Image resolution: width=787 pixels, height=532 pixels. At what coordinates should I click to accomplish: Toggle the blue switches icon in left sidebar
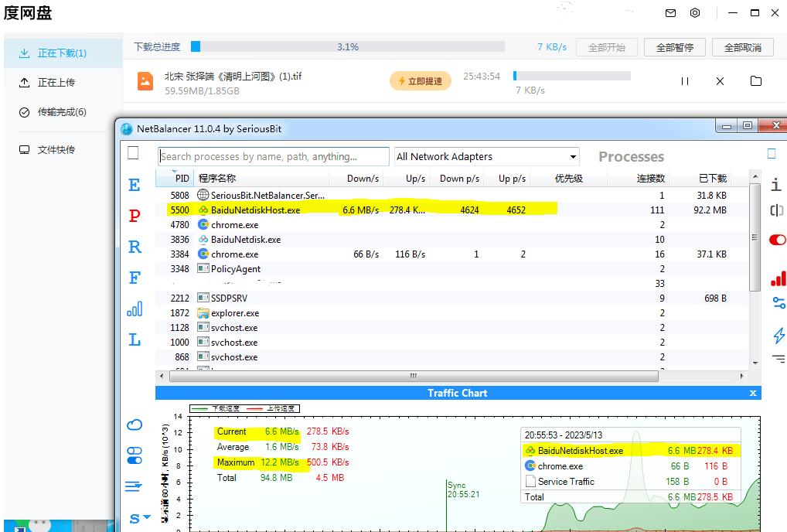(135, 455)
